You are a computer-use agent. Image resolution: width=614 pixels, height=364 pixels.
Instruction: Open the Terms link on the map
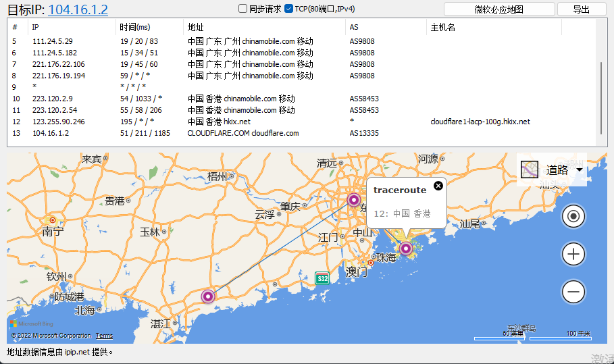104,336
